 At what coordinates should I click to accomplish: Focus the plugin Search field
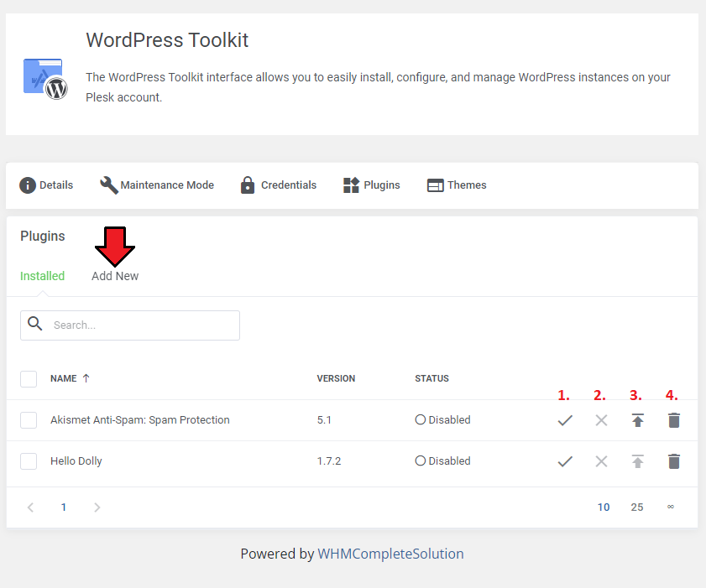click(129, 325)
